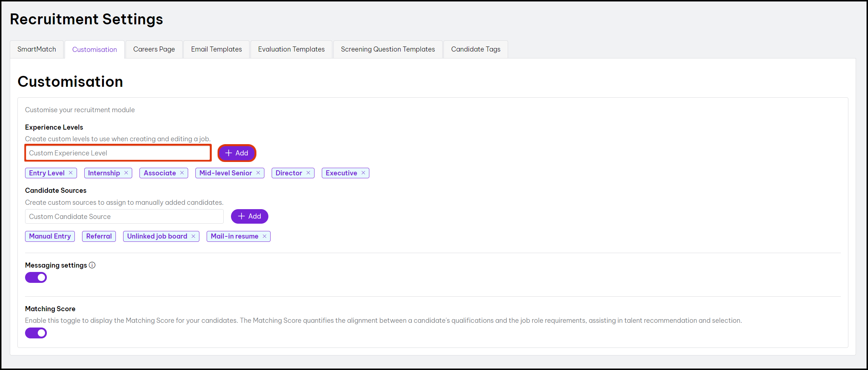Remove the Executive experience level
Screen dimensions: 868x370
coord(363,173)
